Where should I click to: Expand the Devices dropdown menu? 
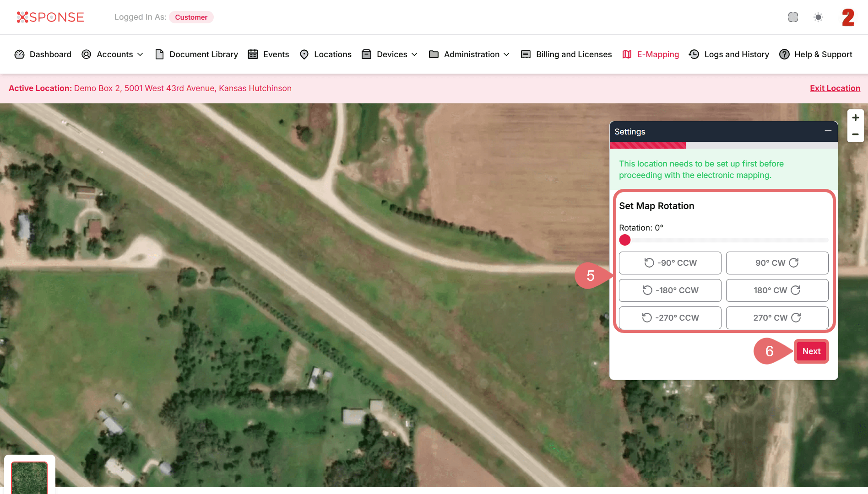(x=390, y=54)
